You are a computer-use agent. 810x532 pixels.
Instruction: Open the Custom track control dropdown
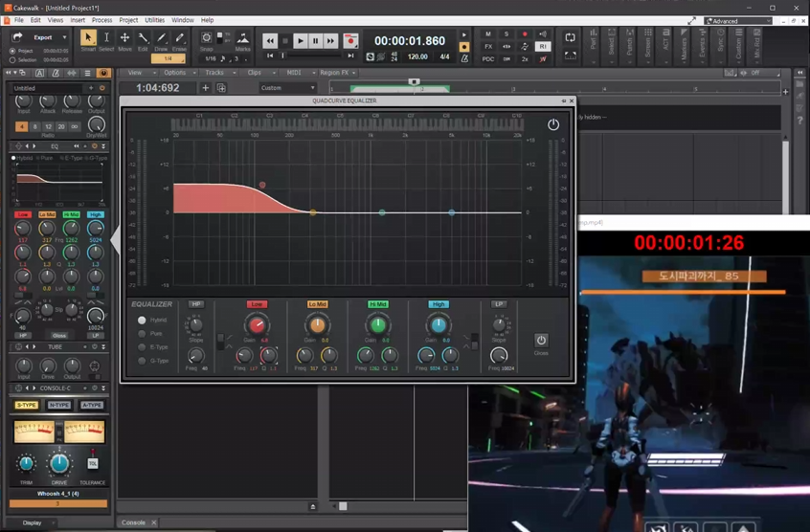click(288, 88)
